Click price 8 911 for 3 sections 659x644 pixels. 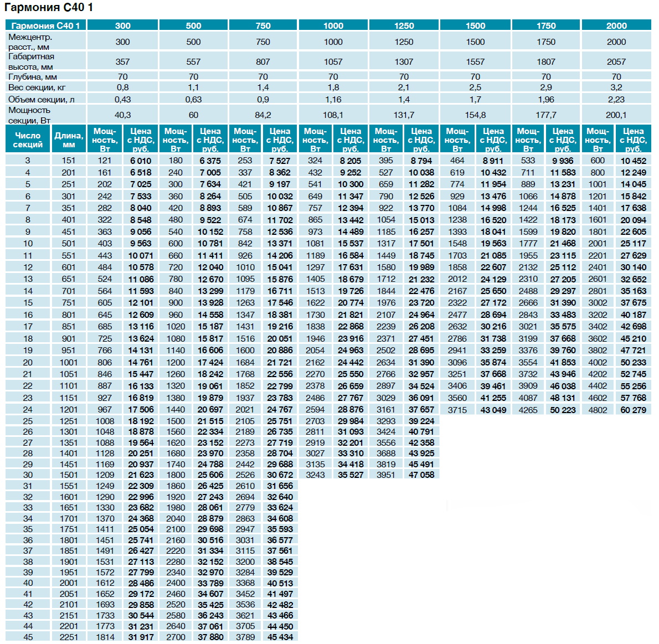(x=493, y=161)
